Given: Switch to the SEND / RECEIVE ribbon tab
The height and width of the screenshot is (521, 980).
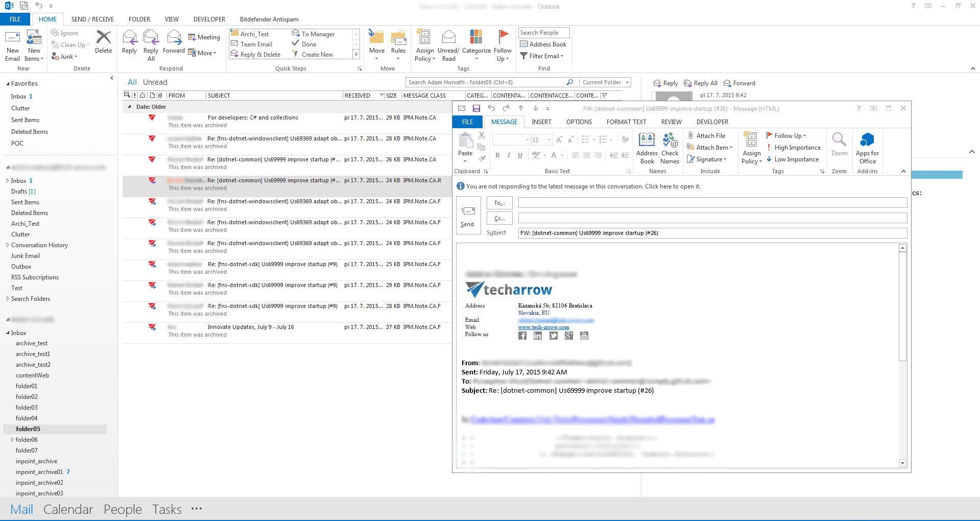Looking at the screenshot, I should click(92, 19).
